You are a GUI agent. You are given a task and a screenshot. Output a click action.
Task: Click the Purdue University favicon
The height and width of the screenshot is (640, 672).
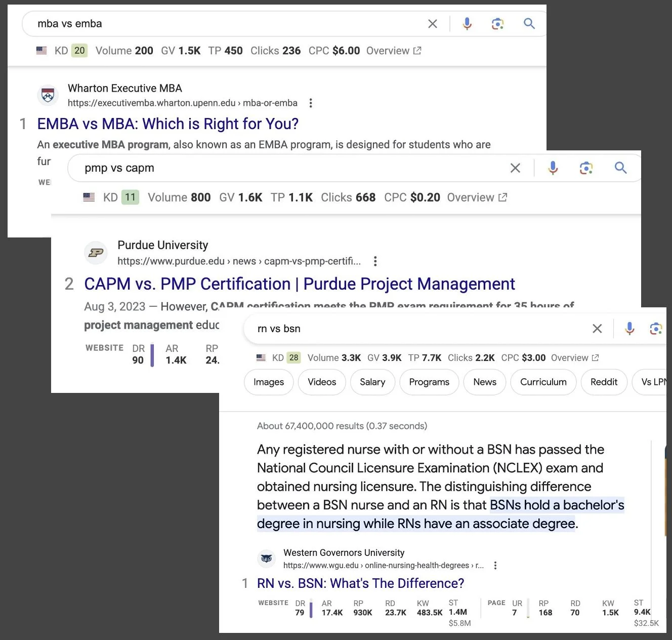(x=96, y=253)
